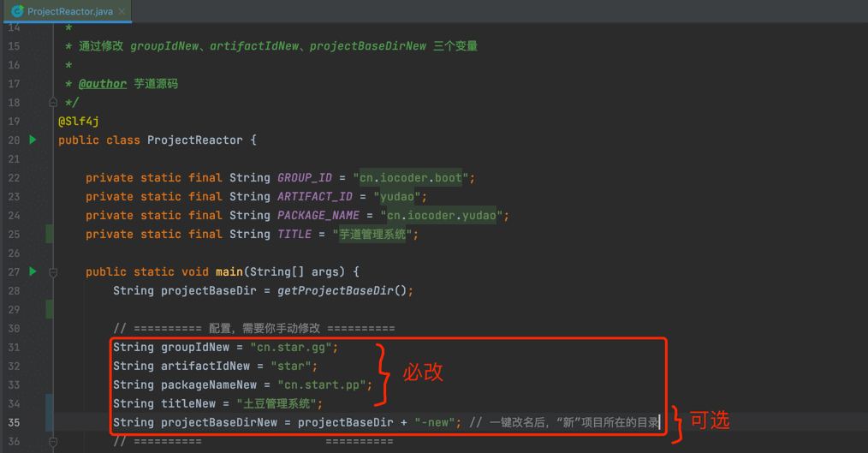Collapse the Javadoc comment fold marker
Image resolution: width=868 pixels, height=453 pixels.
tap(53, 103)
